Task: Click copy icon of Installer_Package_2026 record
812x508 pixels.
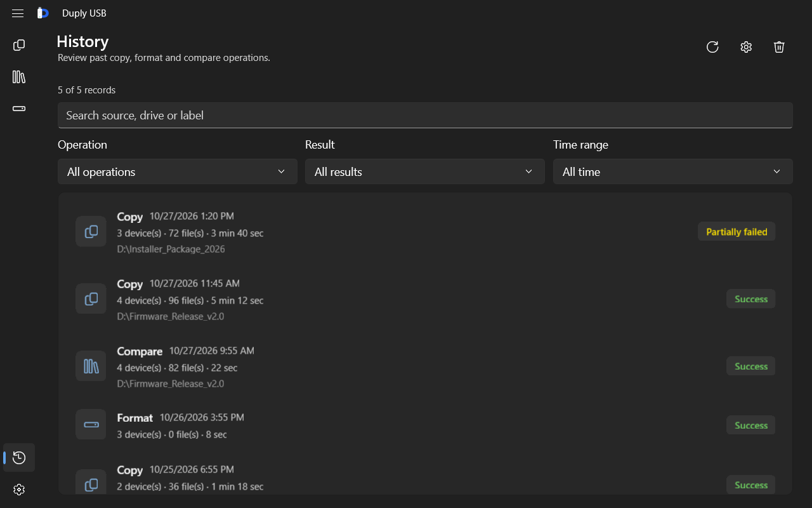Action: tap(91, 232)
